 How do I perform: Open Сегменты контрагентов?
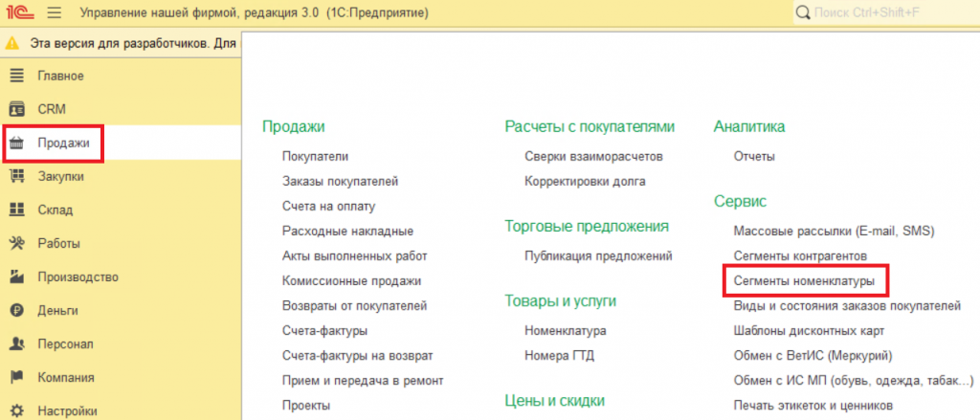(801, 256)
